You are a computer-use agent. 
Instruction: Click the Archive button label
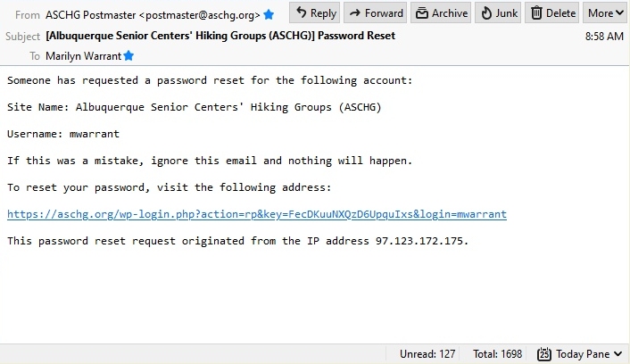pos(450,13)
